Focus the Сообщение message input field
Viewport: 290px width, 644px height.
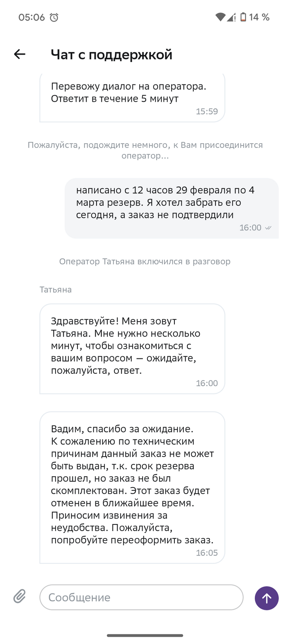coord(141,597)
